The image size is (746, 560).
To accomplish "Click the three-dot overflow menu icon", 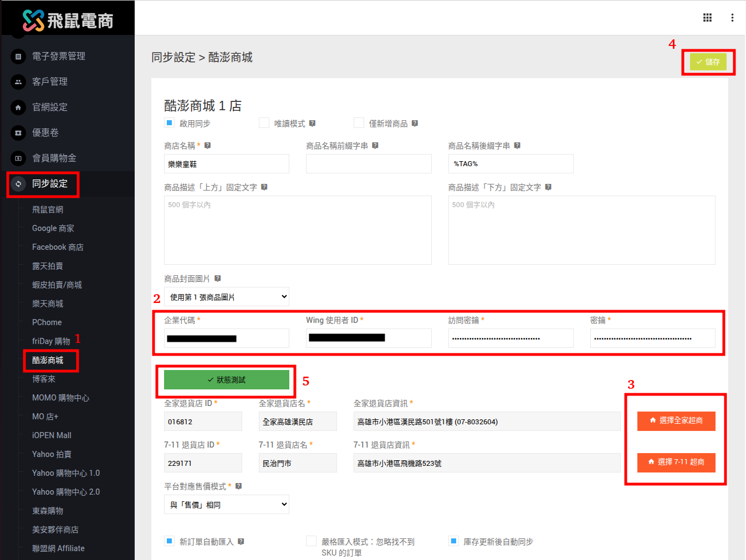I will [732, 17].
